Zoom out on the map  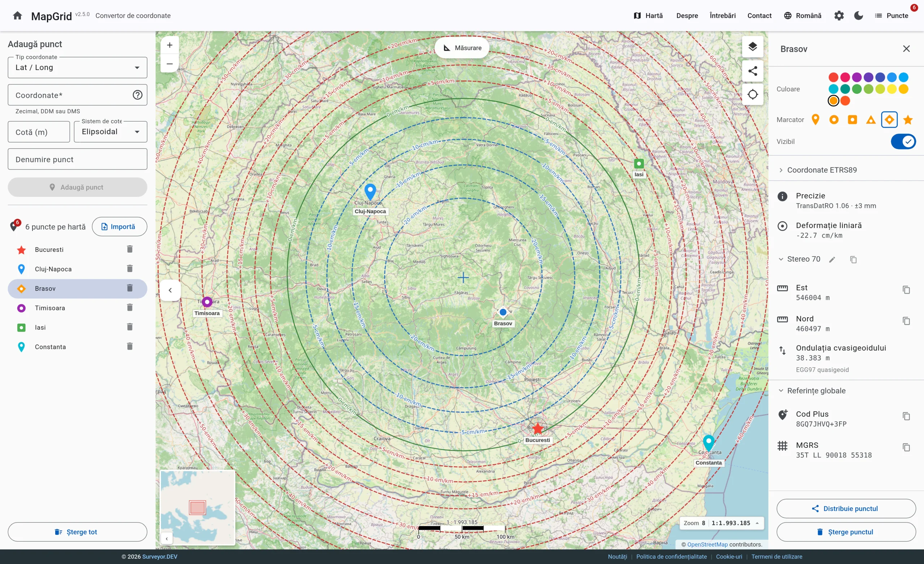pyautogui.click(x=170, y=64)
